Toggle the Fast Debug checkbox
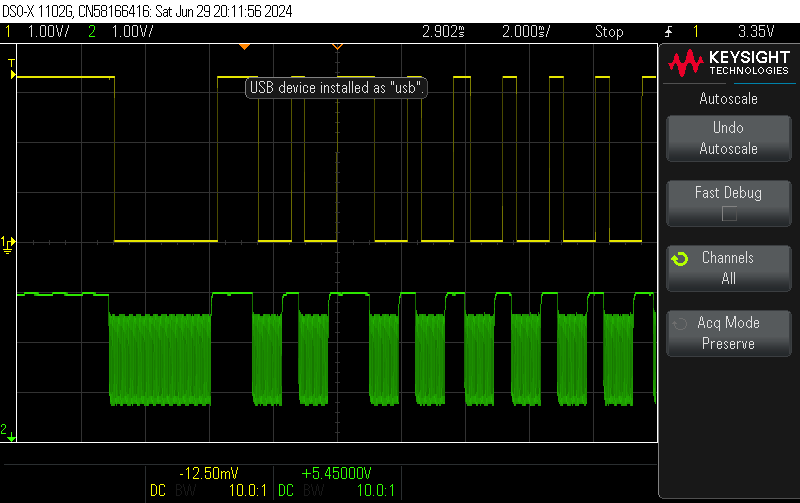The width and height of the screenshot is (800, 503). coord(729,213)
